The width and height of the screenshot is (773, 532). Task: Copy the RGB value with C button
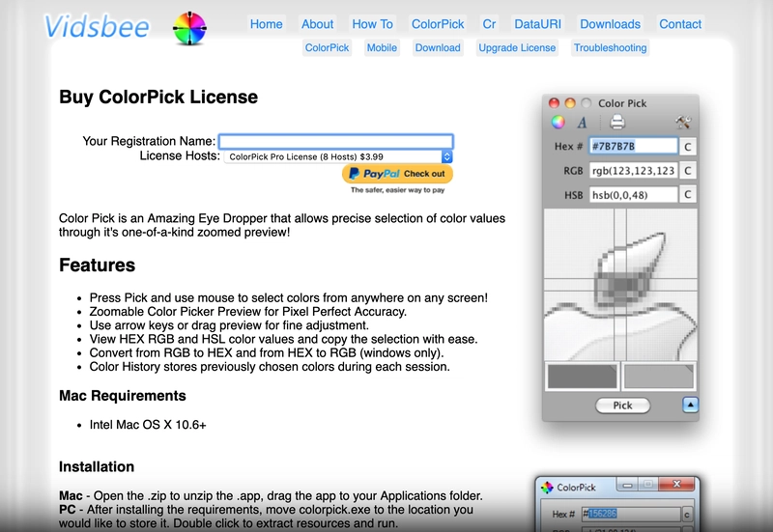click(x=688, y=171)
